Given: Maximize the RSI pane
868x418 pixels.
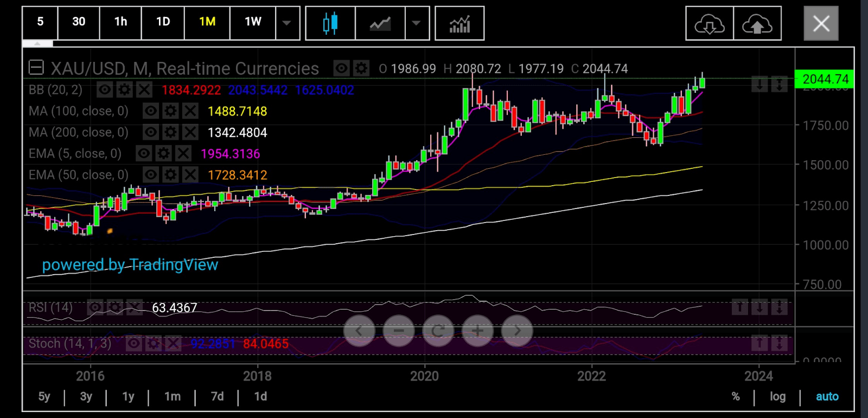Looking at the screenshot, I should tap(779, 307).
